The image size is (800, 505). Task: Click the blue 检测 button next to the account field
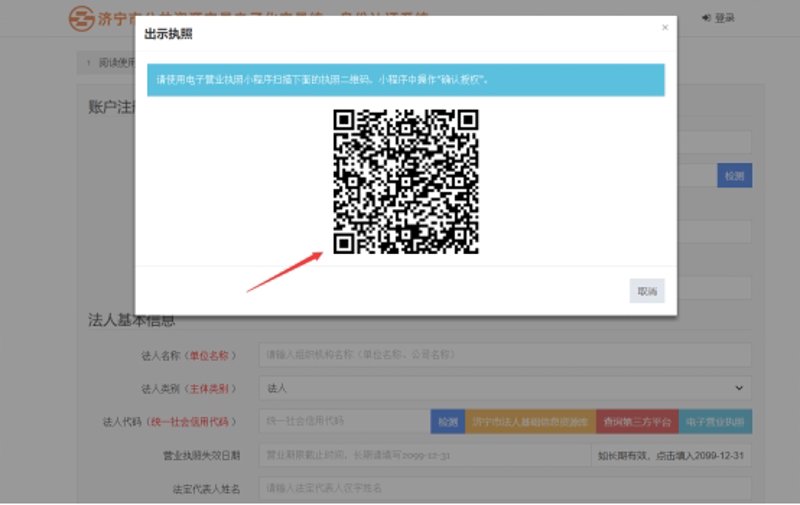pos(734,175)
